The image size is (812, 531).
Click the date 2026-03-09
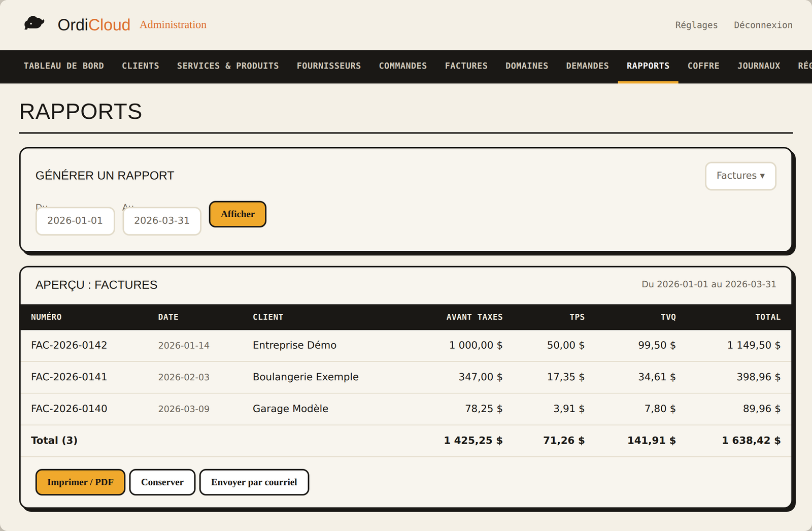point(184,409)
